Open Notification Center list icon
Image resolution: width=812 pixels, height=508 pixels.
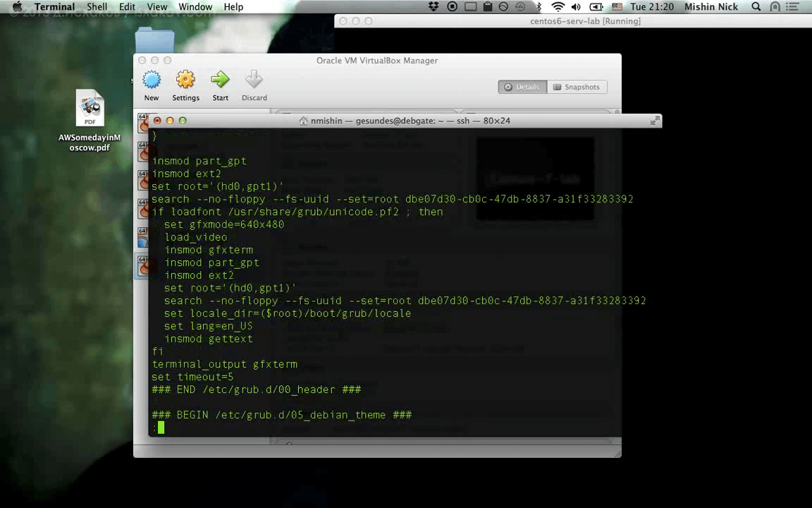click(x=792, y=7)
